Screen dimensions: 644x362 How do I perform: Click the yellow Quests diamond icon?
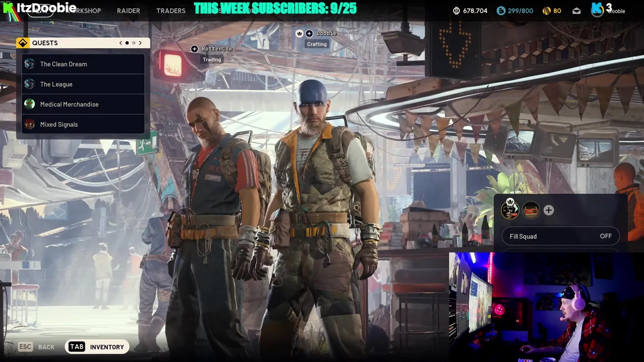pyautogui.click(x=23, y=43)
